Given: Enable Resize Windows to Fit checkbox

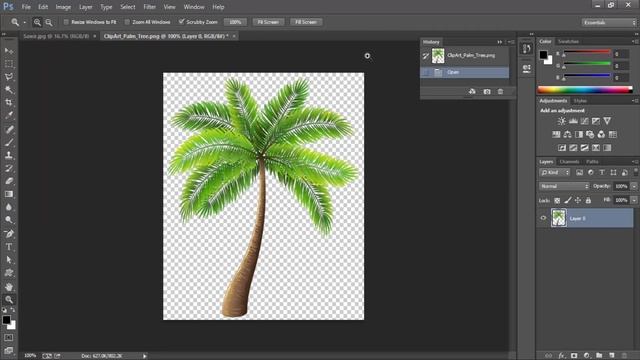Looking at the screenshot, I should click(66, 22).
